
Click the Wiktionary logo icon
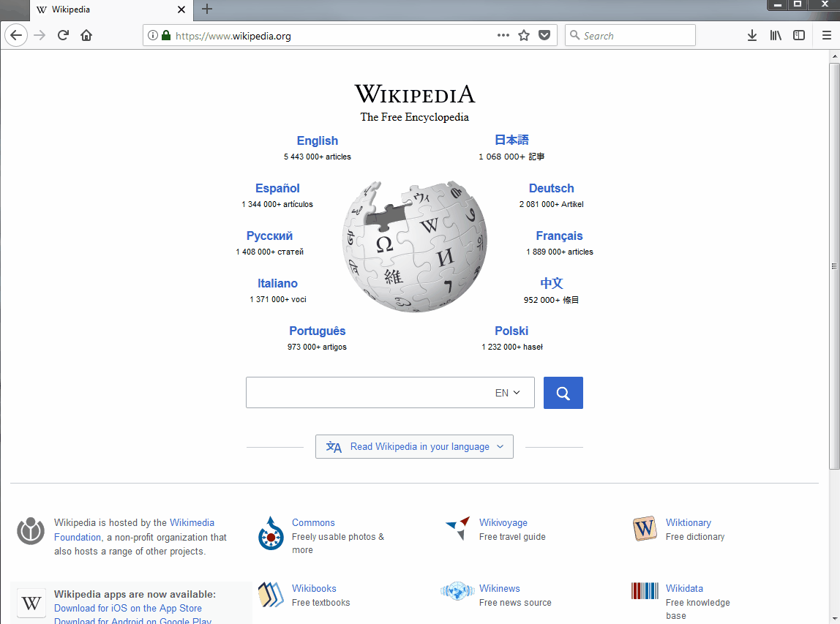[645, 529]
